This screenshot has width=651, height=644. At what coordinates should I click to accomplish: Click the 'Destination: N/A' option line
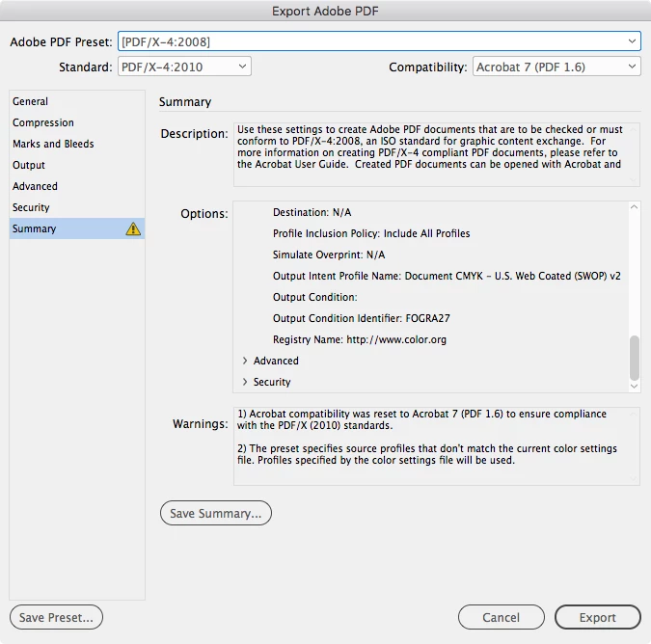pos(312,212)
